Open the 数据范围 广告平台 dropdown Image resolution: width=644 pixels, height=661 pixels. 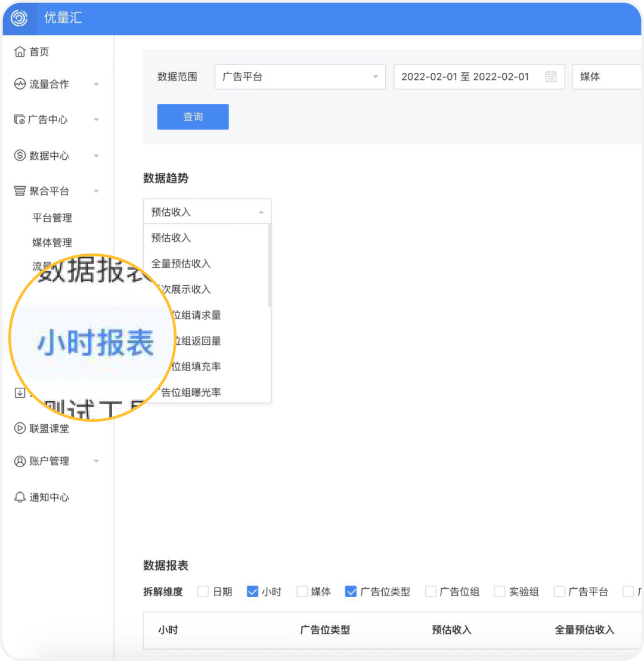coord(300,76)
